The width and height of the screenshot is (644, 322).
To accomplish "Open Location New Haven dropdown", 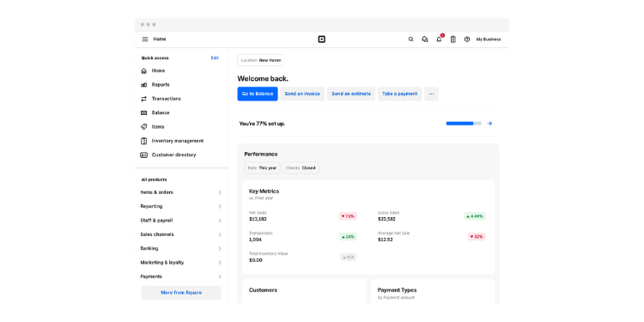I will [x=261, y=60].
